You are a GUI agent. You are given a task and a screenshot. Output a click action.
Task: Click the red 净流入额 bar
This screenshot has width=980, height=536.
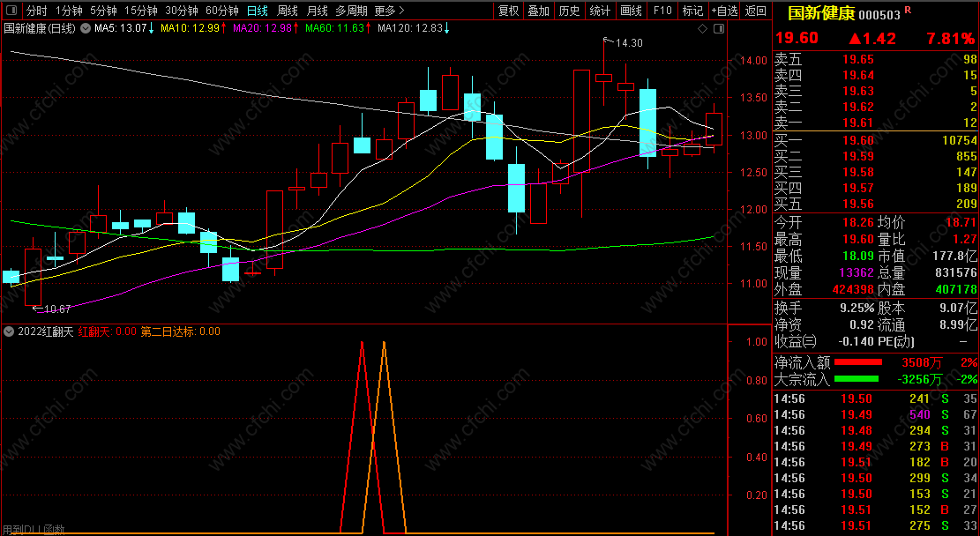(x=858, y=361)
